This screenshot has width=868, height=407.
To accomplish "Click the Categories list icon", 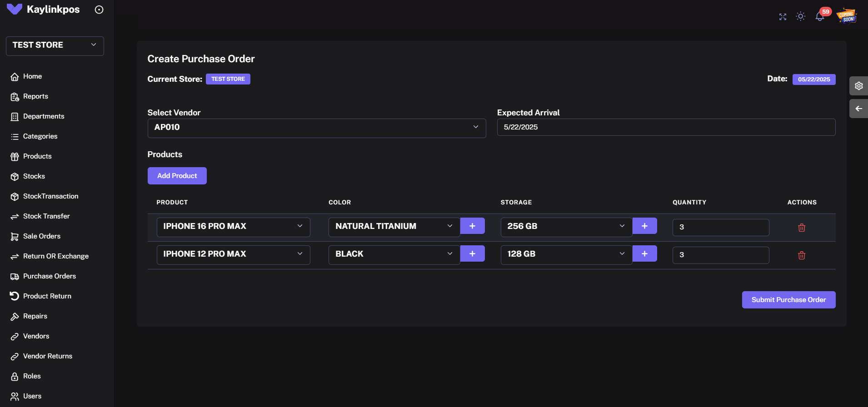I will tap(15, 137).
